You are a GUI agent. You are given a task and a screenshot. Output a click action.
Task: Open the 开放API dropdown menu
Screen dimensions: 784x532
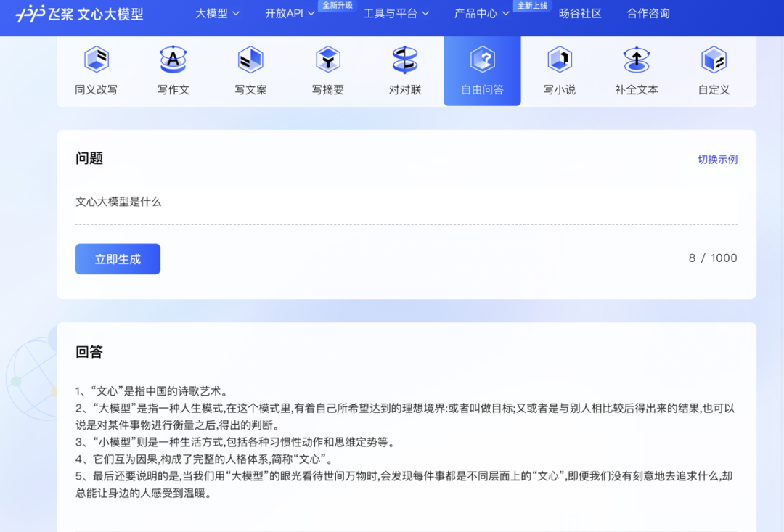[290, 13]
